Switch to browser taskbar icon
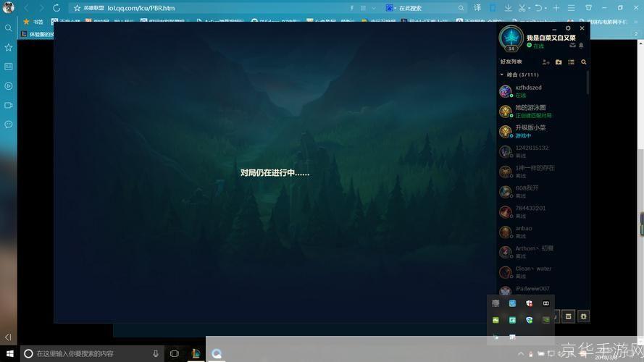Viewport: 644px width, 362px height. (x=217, y=353)
